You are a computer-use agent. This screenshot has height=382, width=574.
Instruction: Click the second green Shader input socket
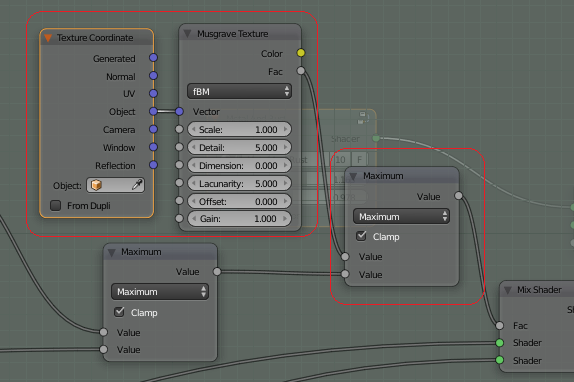click(x=500, y=360)
